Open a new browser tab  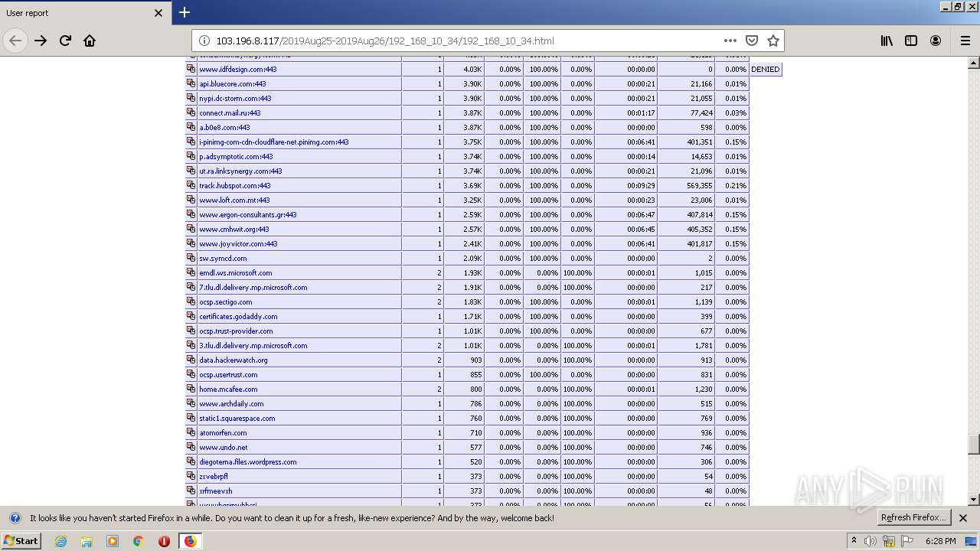coord(185,12)
